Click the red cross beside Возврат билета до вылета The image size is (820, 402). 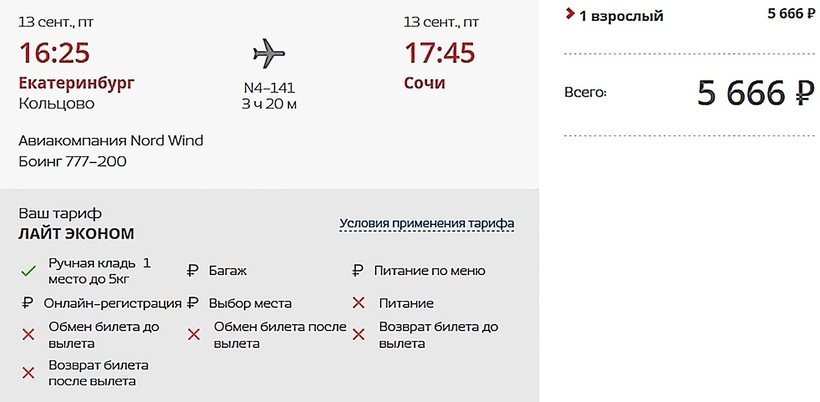[357, 335]
